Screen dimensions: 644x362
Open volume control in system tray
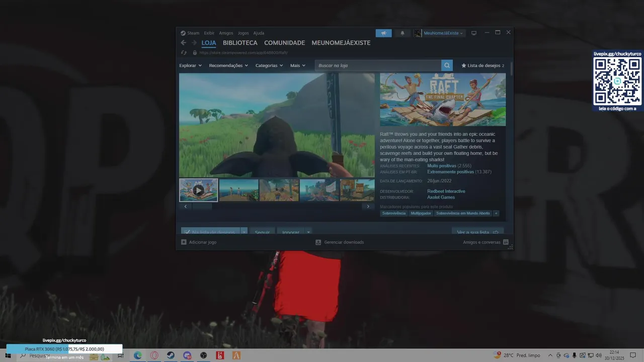pyautogui.click(x=598, y=355)
